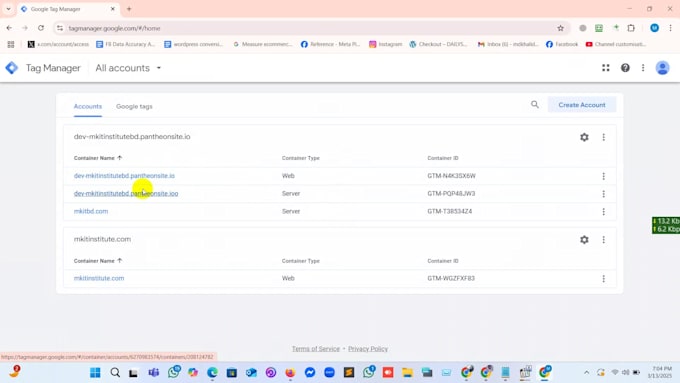Show hidden system tray icons
Image resolution: width=680 pixels, height=383 pixels.
click(586, 373)
